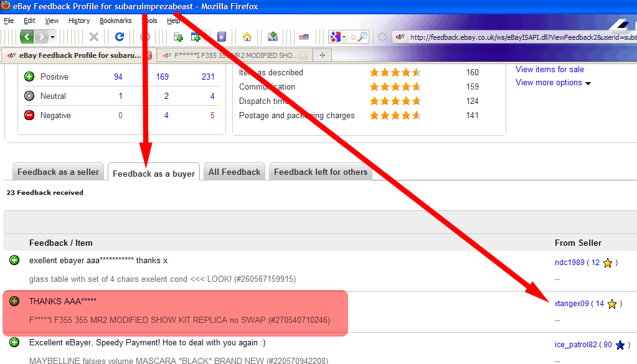Click Negative count 4
637x364 pixels.
pos(166,116)
